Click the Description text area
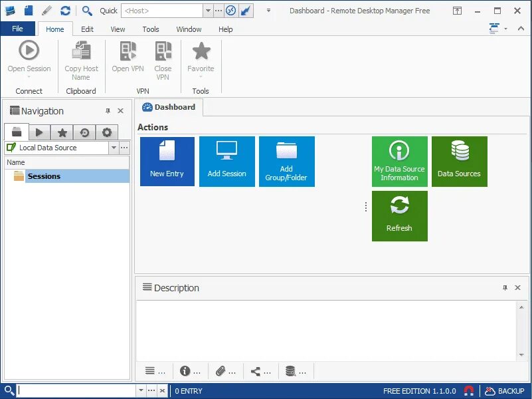The width and height of the screenshot is (532, 399). click(x=327, y=331)
